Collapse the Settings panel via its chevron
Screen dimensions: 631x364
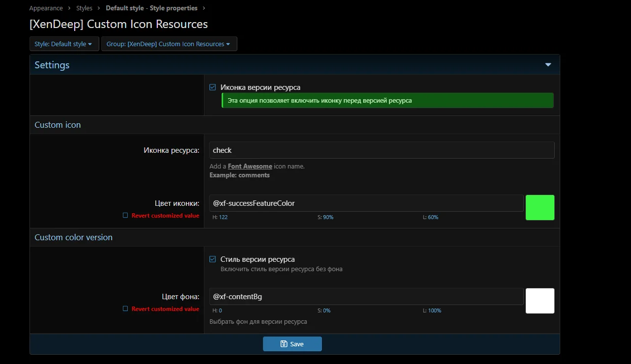click(547, 64)
